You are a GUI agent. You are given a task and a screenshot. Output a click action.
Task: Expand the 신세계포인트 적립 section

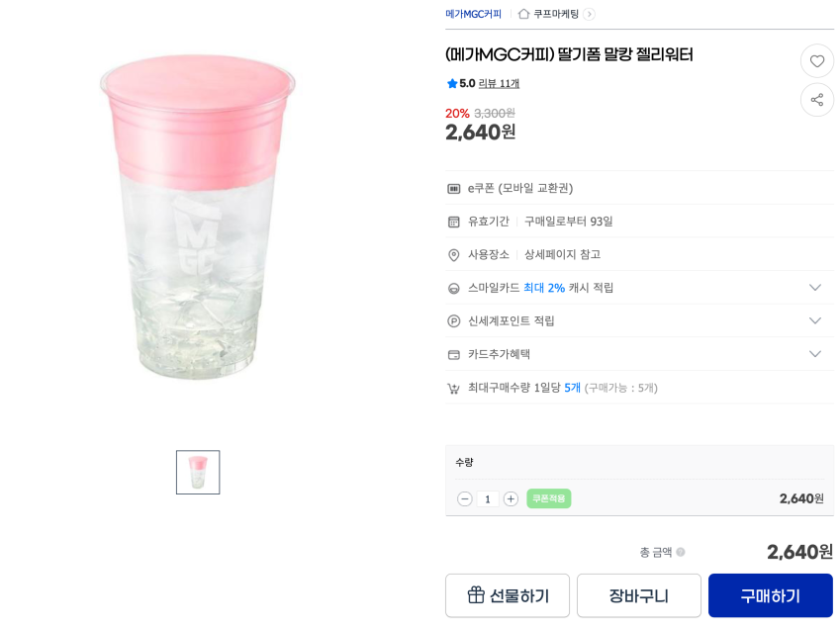[x=814, y=320]
